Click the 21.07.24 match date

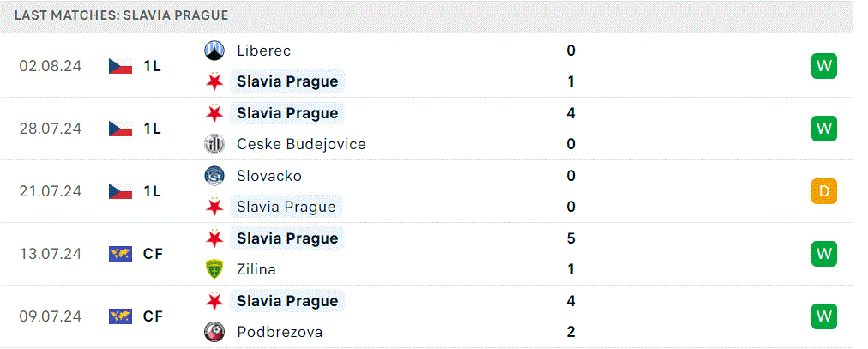tap(50, 191)
